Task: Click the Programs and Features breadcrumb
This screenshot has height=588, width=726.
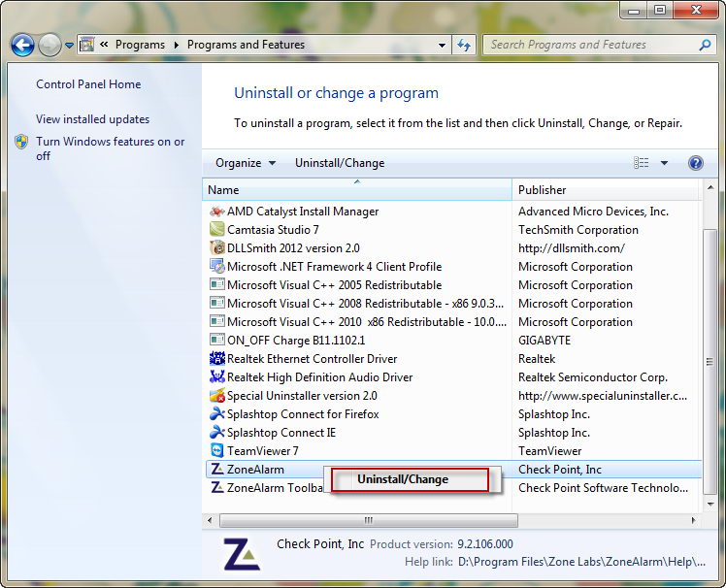Action: 246,45
